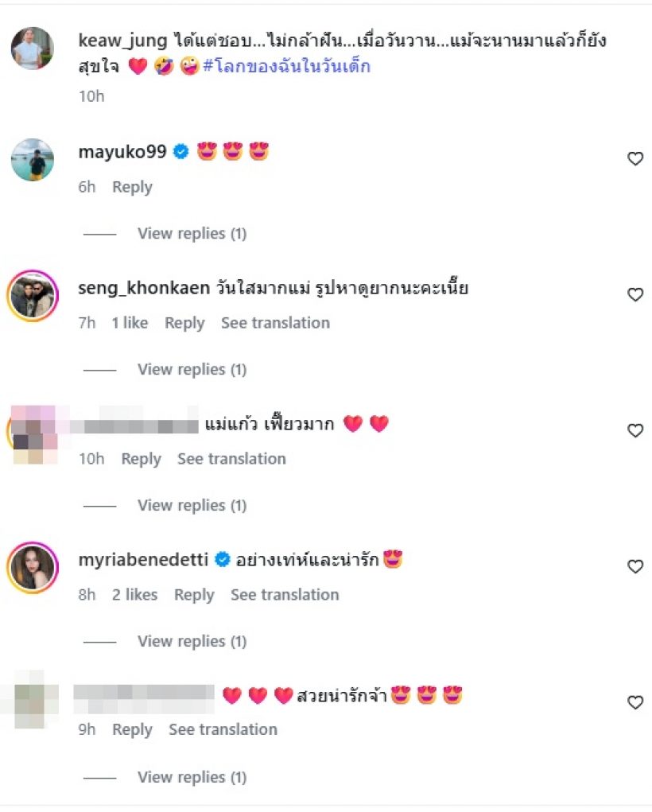652x812 pixels.
Task: See translation of seng_khonkaen's comment
Action: click(275, 323)
